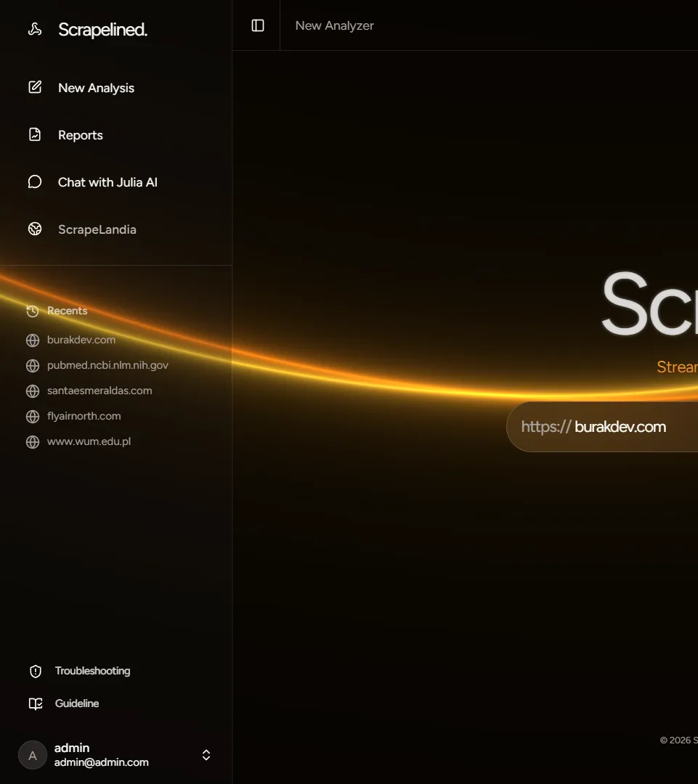This screenshot has height=784, width=698.
Task: Open recent burakdev.com analysis
Action: [x=81, y=340]
